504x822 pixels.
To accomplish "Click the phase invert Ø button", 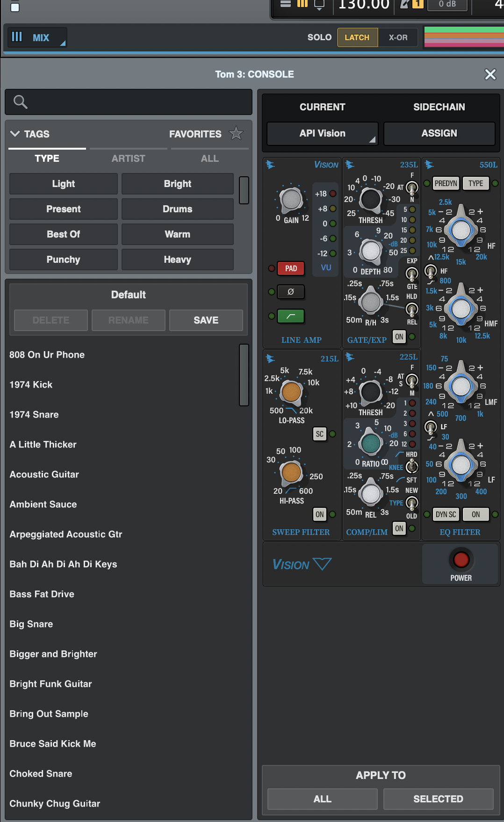I will pos(291,292).
